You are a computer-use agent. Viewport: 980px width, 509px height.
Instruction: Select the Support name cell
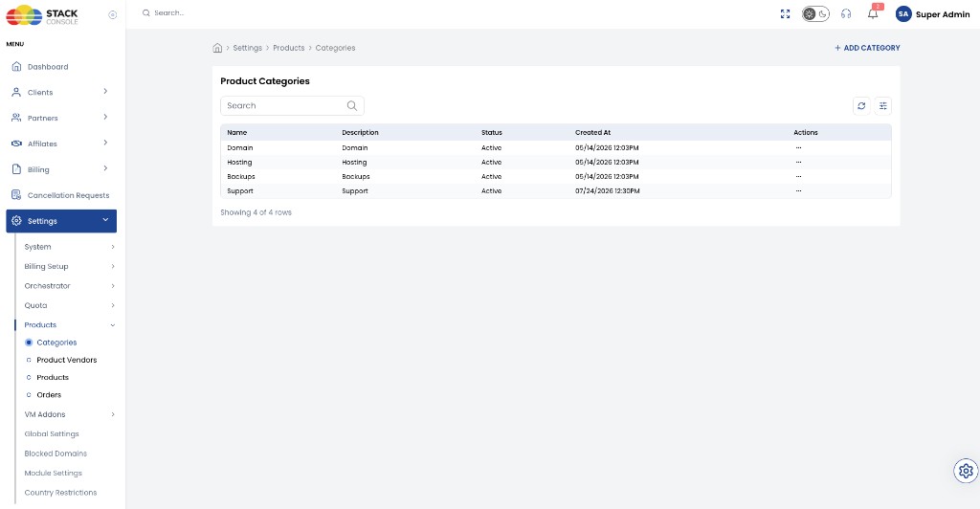pos(240,191)
